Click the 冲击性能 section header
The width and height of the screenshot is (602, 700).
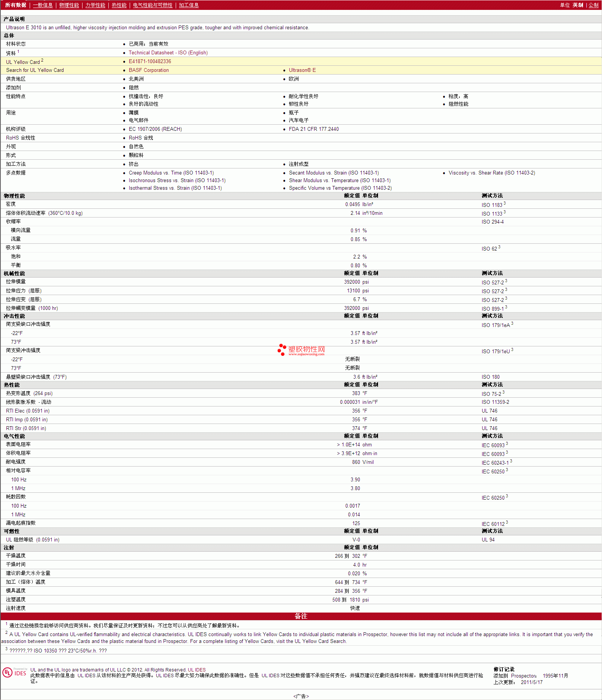pos(14,316)
